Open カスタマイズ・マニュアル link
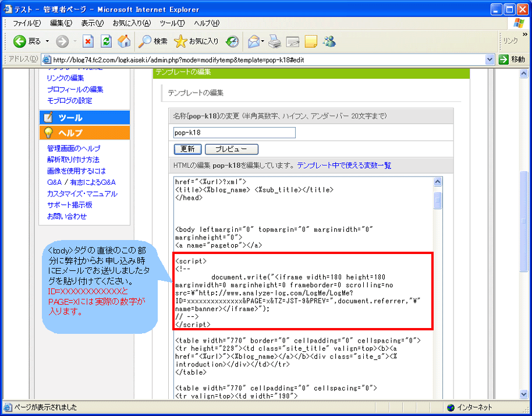 coord(83,194)
